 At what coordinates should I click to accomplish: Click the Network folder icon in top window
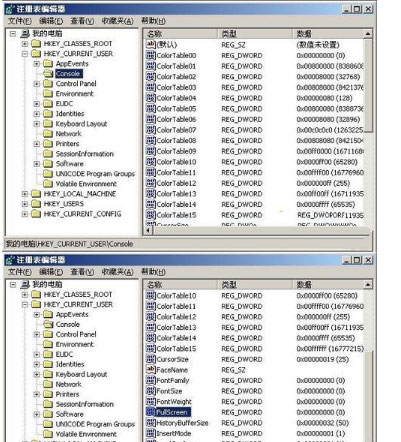[x=48, y=134]
